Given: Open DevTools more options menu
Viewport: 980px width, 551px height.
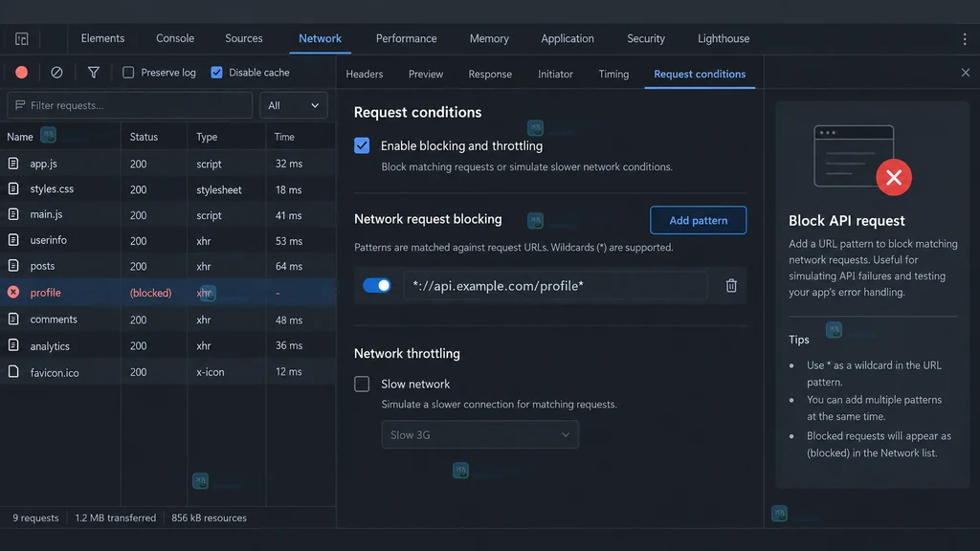Looking at the screenshot, I should click(x=965, y=38).
